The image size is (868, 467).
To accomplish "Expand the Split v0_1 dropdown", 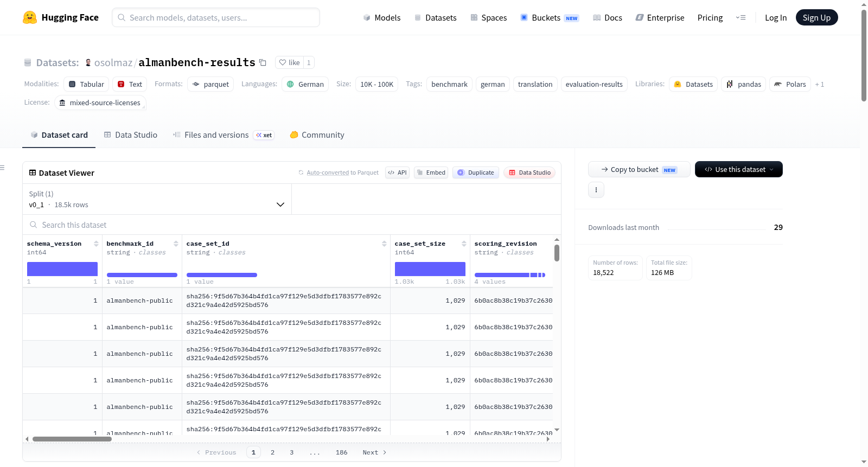I will click(157, 199).
